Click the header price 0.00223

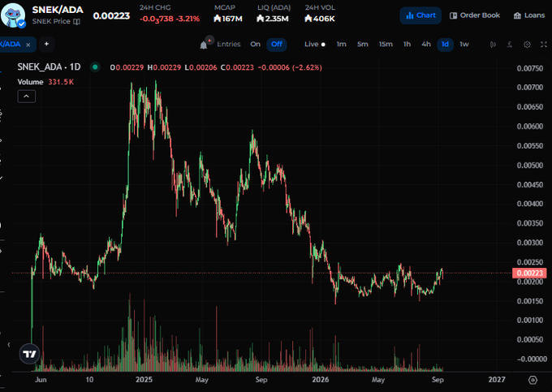click(111, 16)
